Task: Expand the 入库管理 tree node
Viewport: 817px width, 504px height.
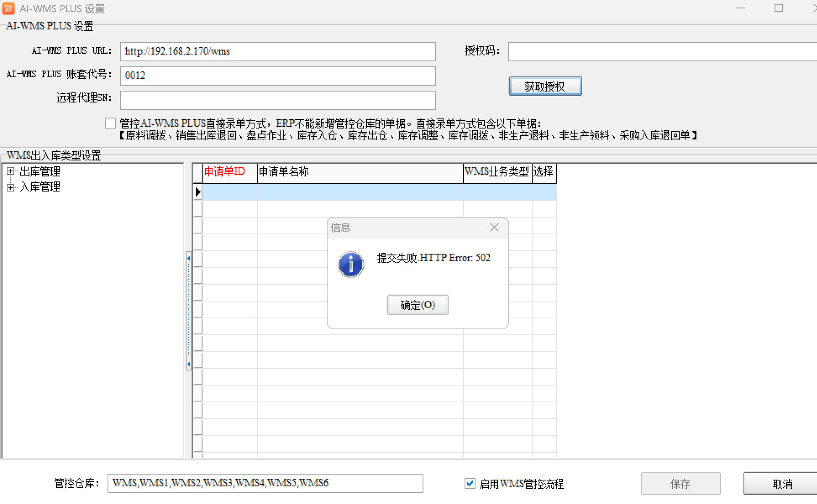Action: (11, 187)
